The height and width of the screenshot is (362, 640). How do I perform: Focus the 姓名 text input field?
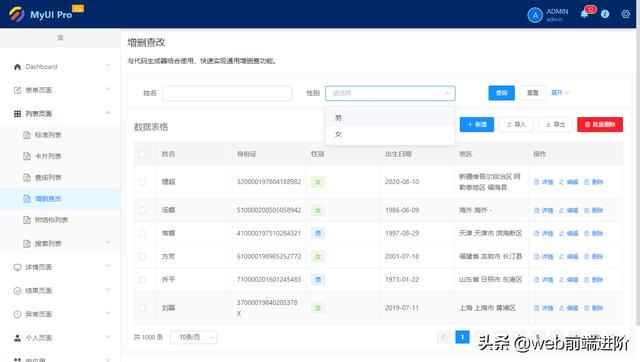pos(227,93)
